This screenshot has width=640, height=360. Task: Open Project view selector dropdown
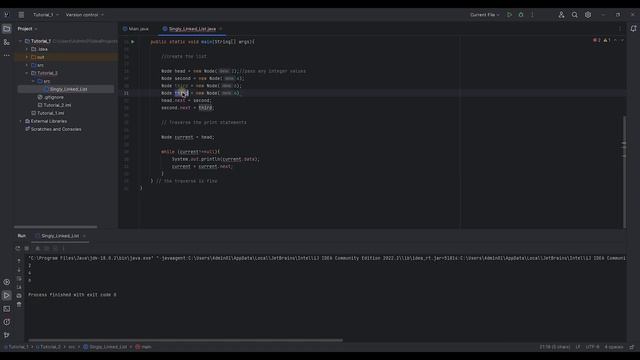27,29
